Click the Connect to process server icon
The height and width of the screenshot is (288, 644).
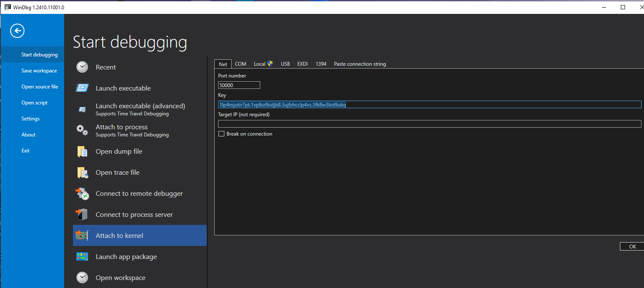[x=82, y=214]
